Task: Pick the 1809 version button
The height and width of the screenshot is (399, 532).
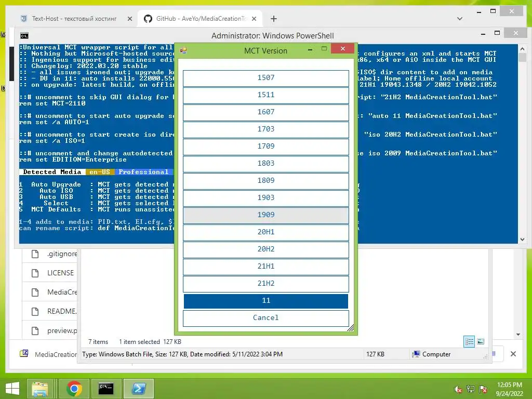Action: pyautogui.click(x=265, y=181)
